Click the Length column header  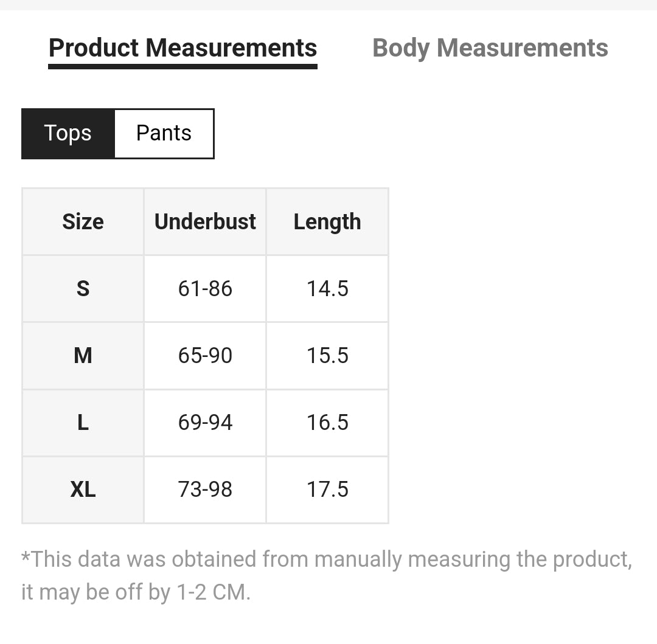(x=327, y=222)
